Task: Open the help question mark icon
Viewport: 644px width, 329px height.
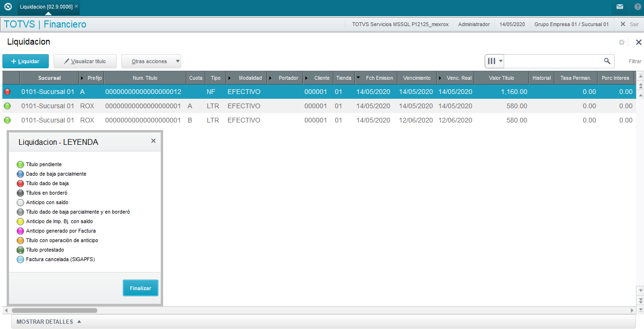Action: point(637,7)
